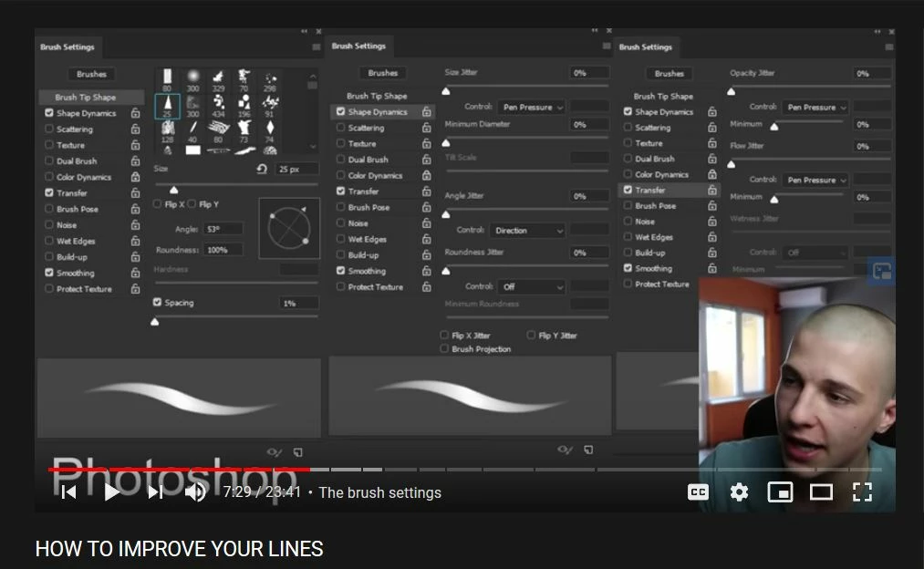Enable Wet Edges checkbox in Opacity Jitter panel

pyautogui.click(x=628, y=237)
